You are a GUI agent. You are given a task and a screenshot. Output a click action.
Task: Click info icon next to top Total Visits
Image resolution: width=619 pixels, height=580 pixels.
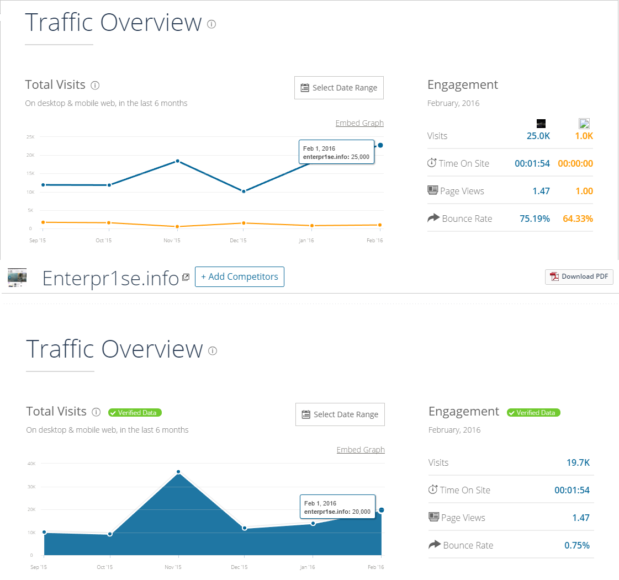coord(95,85)
